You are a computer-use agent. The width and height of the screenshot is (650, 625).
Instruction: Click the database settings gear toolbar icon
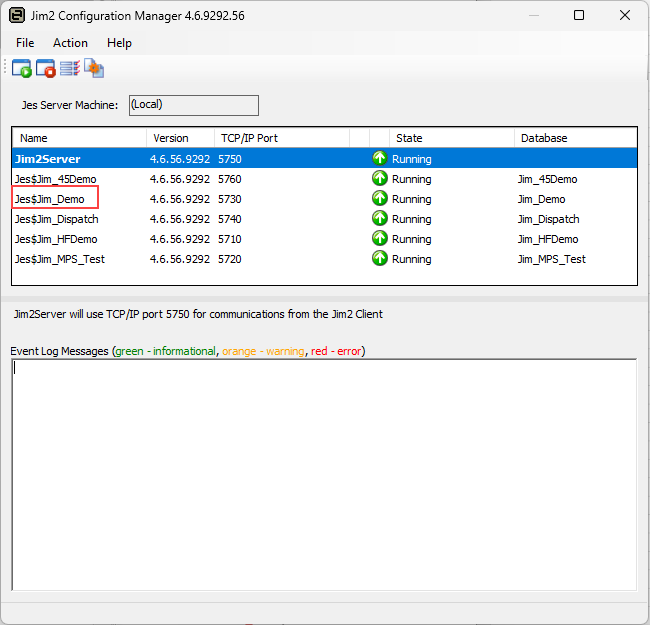click(x=94, y=69)
